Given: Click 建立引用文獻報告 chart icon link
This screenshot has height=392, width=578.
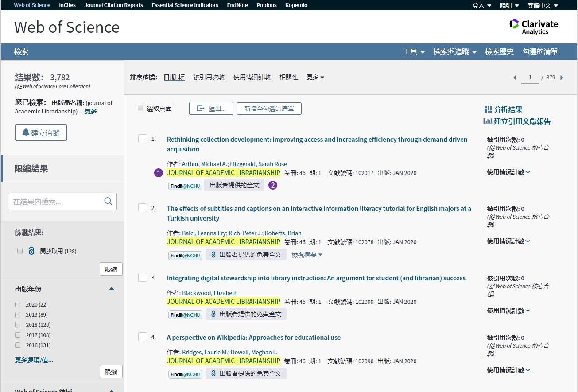Looking at the screenshot, I should click(x=517, y=121).
